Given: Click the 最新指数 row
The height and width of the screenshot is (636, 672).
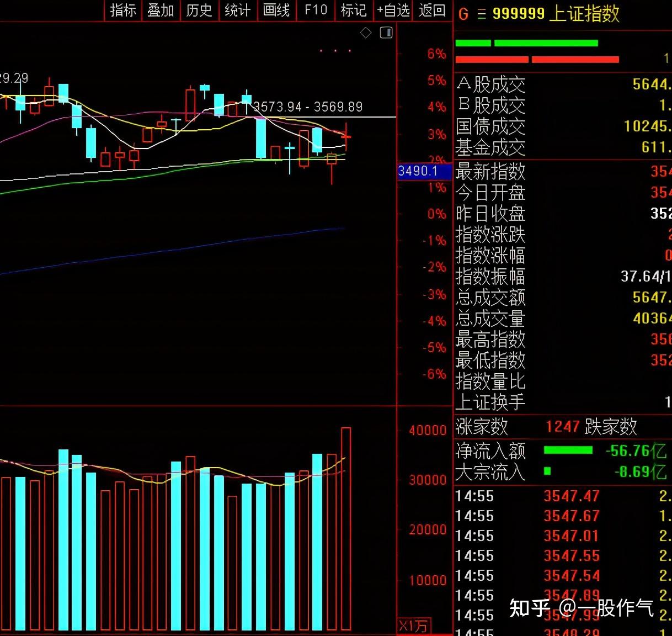Looking at the screenshot, I should click(563, 172).
